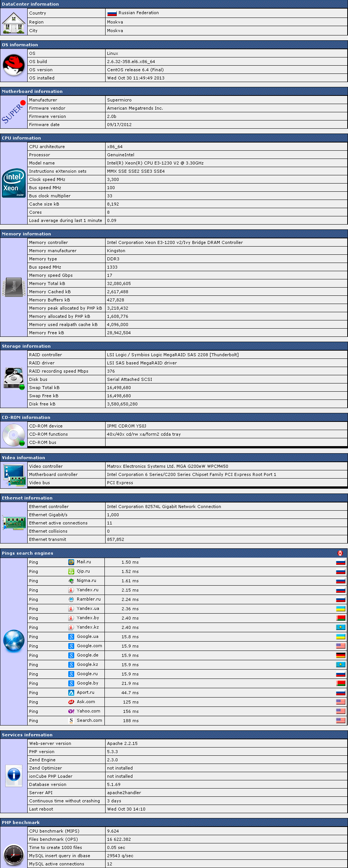Click the Russian flag next to Country

point(112,13)
